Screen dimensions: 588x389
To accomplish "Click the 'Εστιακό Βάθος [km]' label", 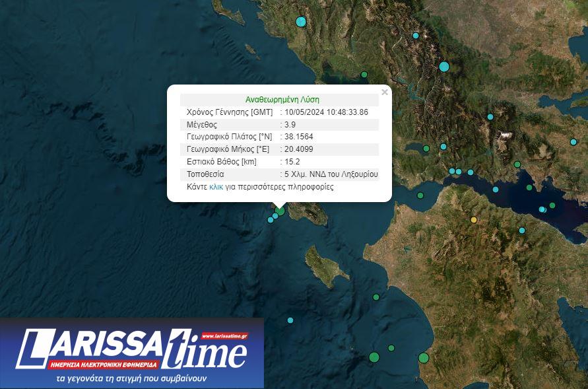I will coord(222,162).
